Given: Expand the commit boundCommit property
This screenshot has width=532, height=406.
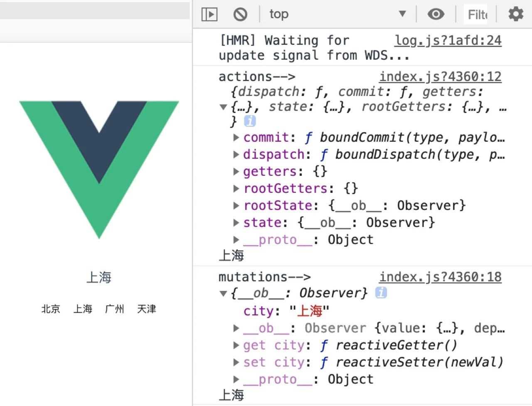Looking at the screenshot, I should coord(236,138).
